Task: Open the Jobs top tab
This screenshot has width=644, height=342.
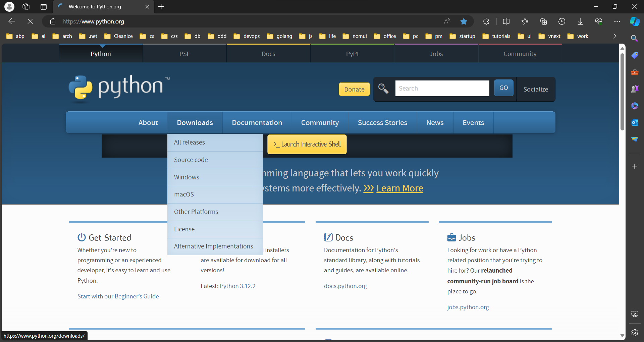Action: click(436, 54)
